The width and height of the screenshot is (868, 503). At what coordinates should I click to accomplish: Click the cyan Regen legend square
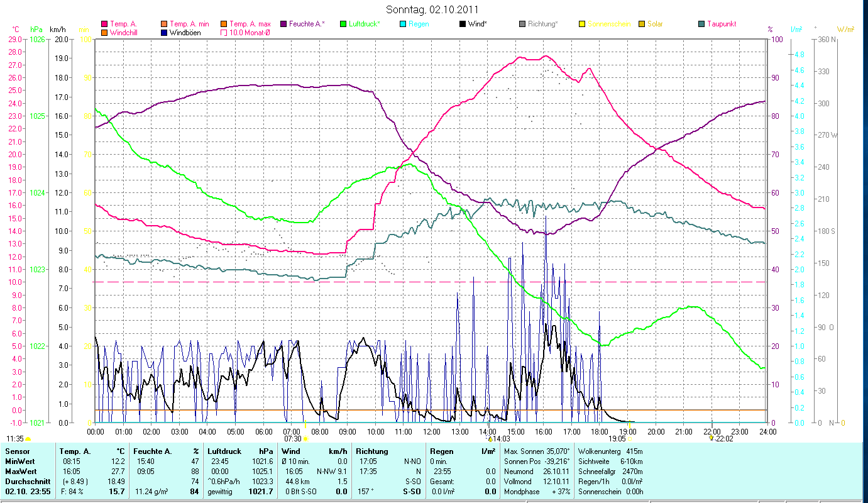402,24
